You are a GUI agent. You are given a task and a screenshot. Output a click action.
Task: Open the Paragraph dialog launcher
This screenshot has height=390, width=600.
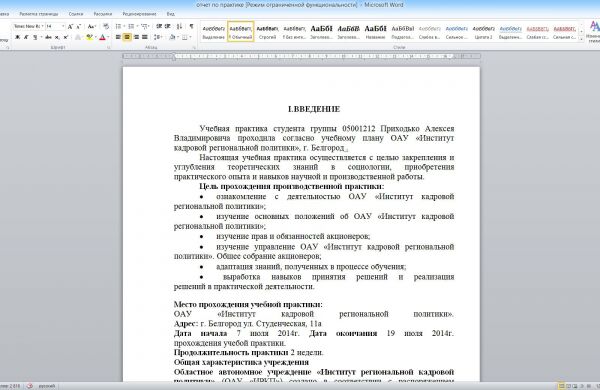pyautogui.click(x=194, y=47)
